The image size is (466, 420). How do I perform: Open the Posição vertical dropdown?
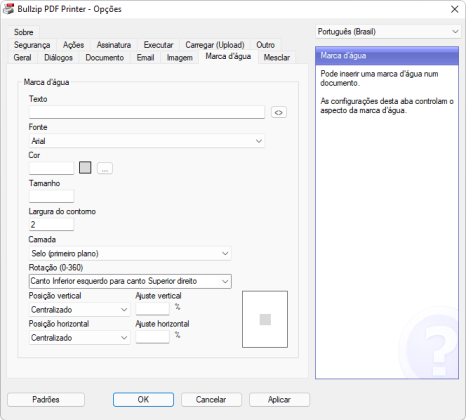click(79, 310)
